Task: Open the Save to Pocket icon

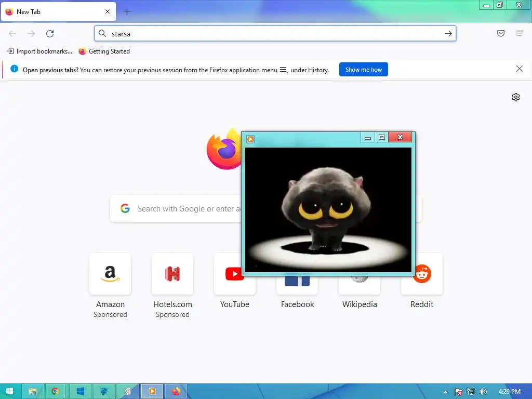Action: [501, 33]
